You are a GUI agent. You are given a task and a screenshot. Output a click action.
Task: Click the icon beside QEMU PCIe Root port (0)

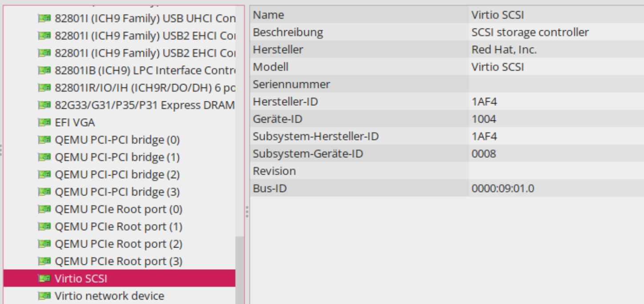pyautogui.click(x=44, y=209)
